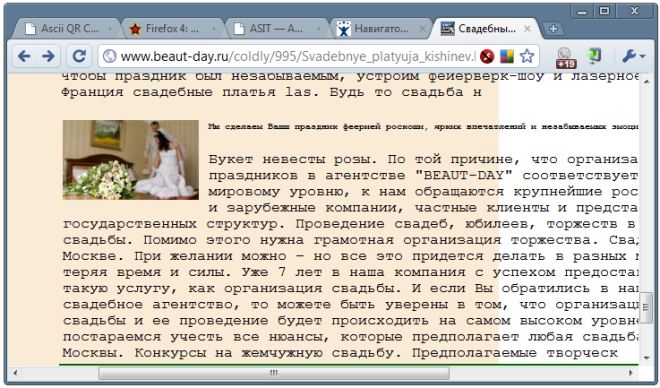Reload the page with refresh button
This screenshot has height=388, width=660.
click(79, 56)
